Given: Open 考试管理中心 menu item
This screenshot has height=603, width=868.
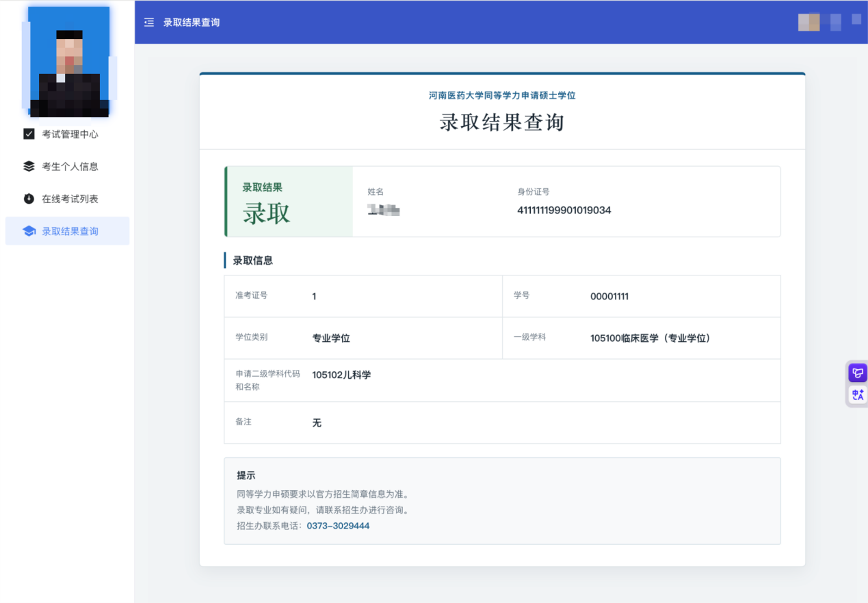Looking at the screenshot, I should 67,134.
